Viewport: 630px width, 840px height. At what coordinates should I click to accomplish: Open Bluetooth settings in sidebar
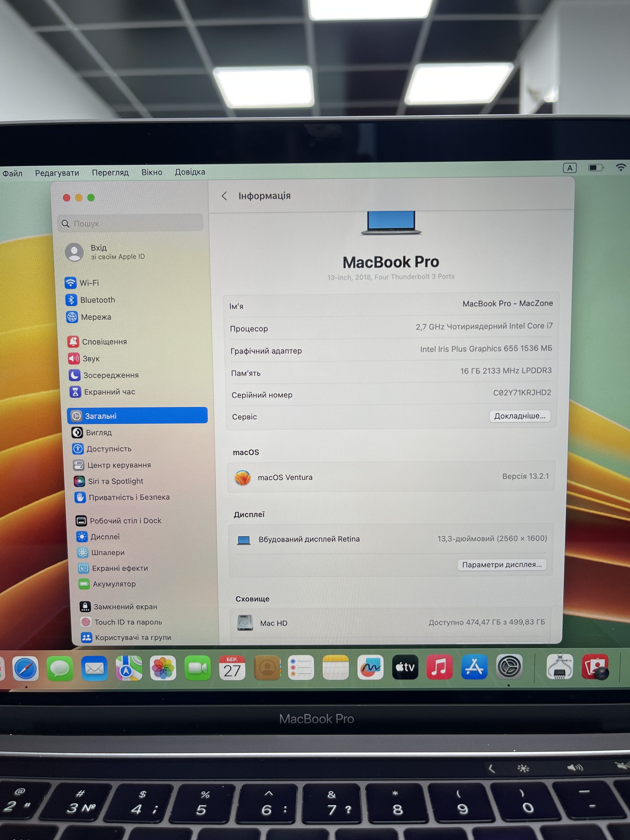point(90,300)
